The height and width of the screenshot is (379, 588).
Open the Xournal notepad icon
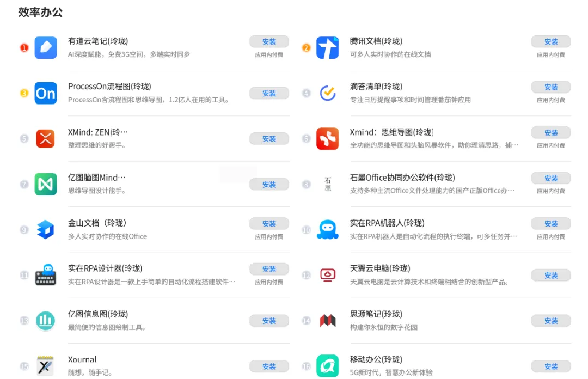point(46,366)
